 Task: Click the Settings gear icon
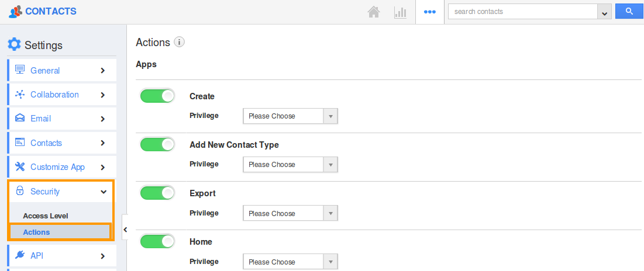point(14,44)
